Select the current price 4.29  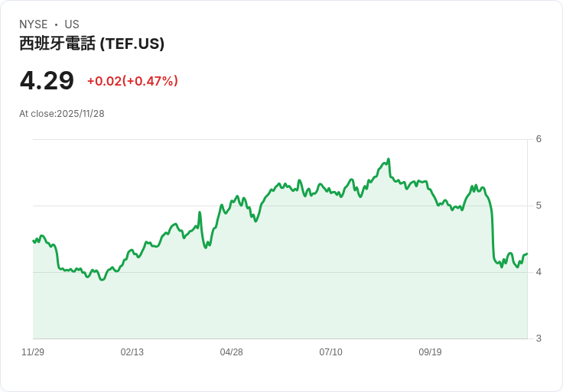click(x=47, y=80)
